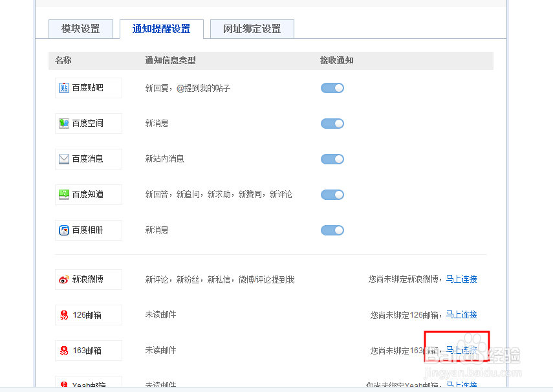Click 马上连接 for Yeah邮箱
This screenshot has width=553, height=392.
tap(461, 384)
